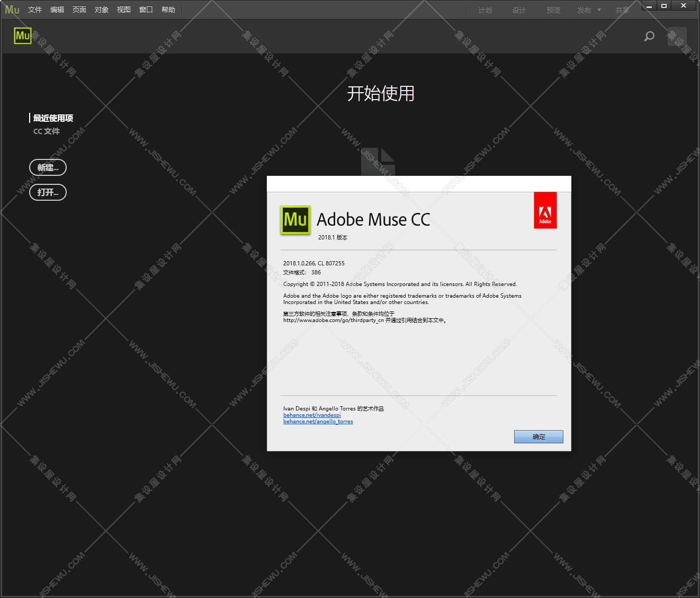Image resolution: width=700 pixels, height=598 pixels.
Task: Open the 页面 menu
Action: point(79,10)
